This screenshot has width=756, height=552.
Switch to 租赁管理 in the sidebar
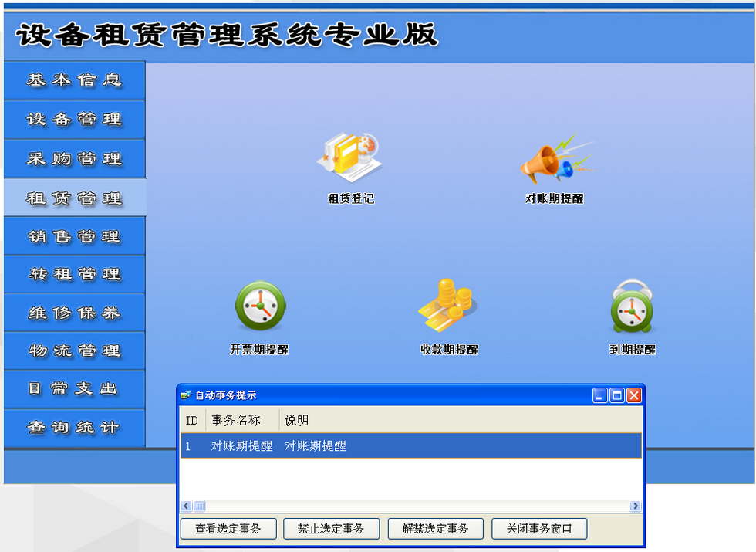75,198
